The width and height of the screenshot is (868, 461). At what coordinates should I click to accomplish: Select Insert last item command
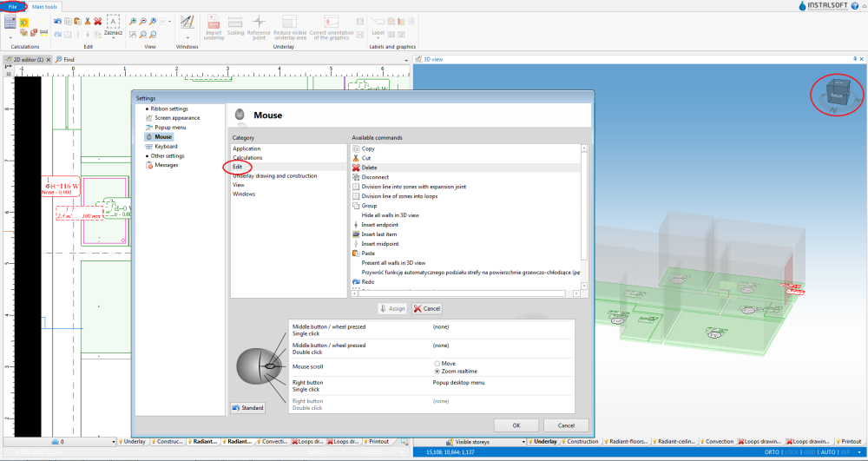click(x=379, y=234)
